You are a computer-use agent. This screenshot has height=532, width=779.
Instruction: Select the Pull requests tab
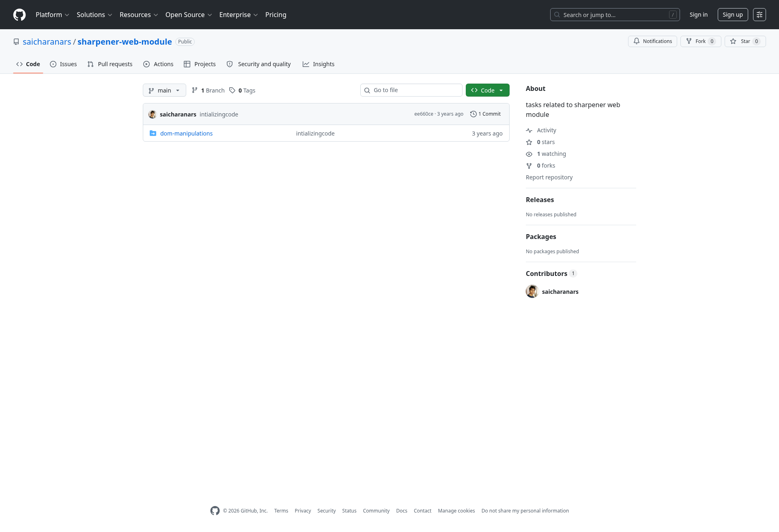click(x=110, y=64)
